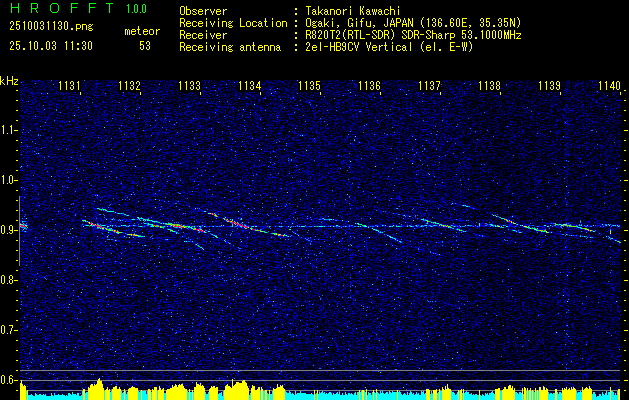The width and height of the screenshot is (629, 400).
Task: Click the 1133 time marker
Action: (x=189, y=85)
